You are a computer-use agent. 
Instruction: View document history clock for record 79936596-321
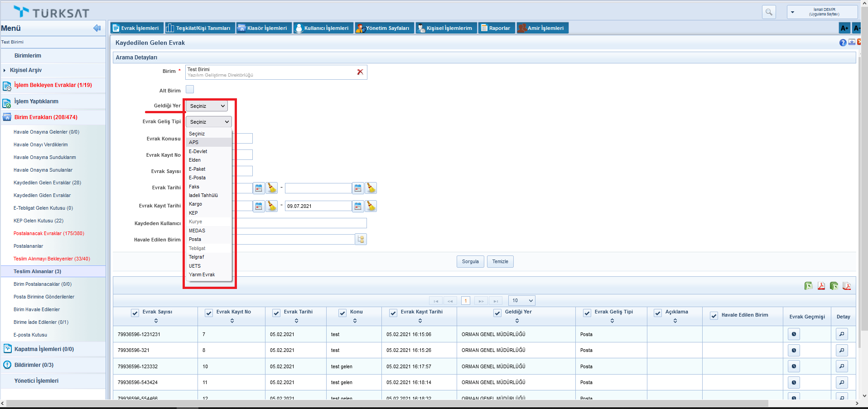pos(794,350)
